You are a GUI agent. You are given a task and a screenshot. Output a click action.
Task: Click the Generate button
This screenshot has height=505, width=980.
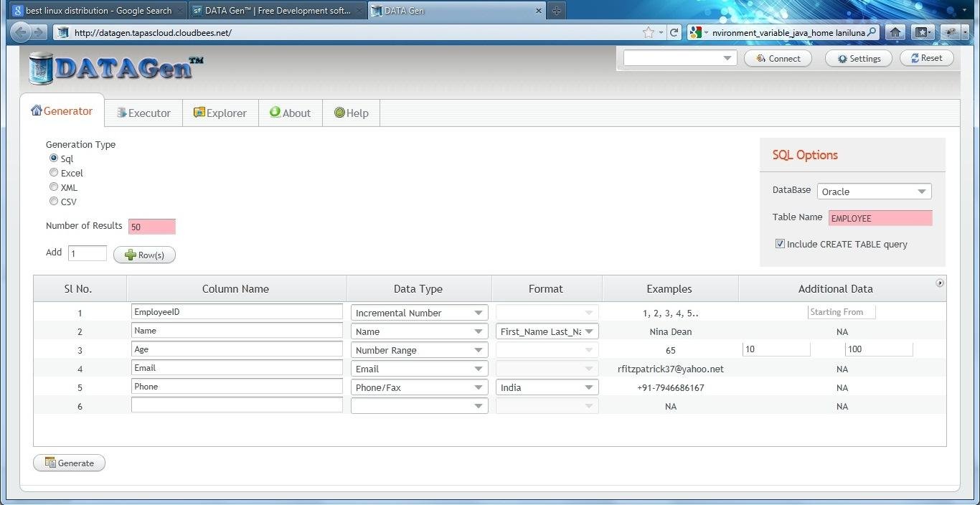pyautogui.click(x=69, y=463)
